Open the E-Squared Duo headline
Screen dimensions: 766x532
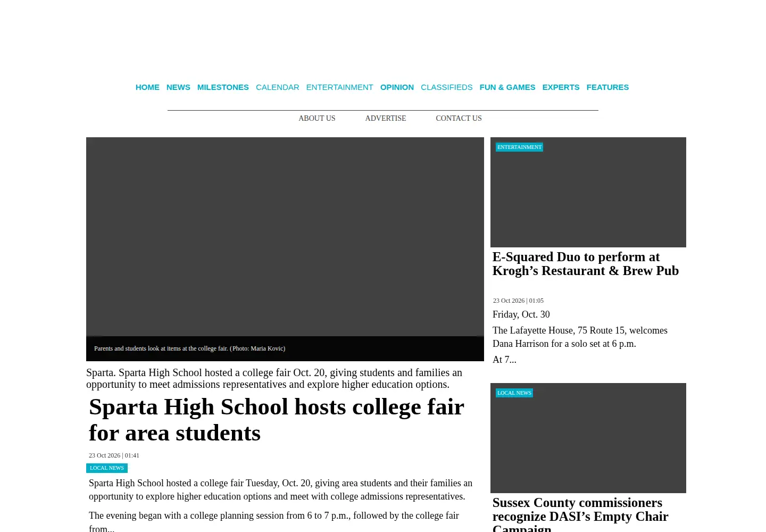tap(586, 264)
